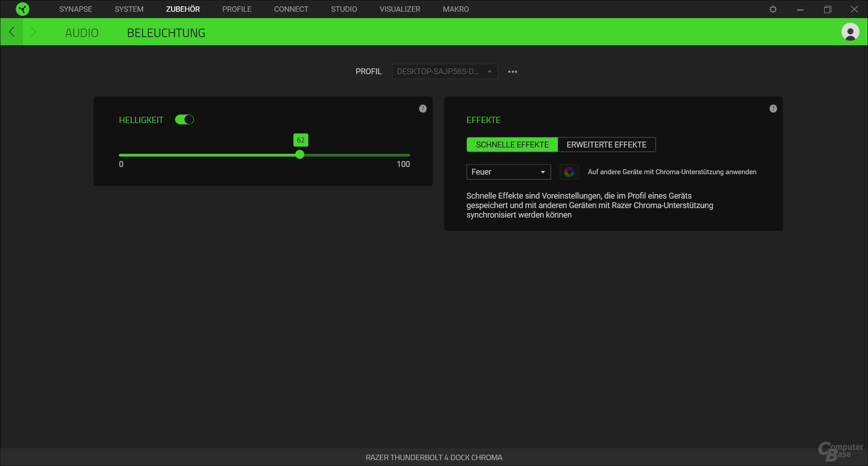
Task: Select the Beleuchtung subtab
Action: pyautogui.click(x=166, y=33)
